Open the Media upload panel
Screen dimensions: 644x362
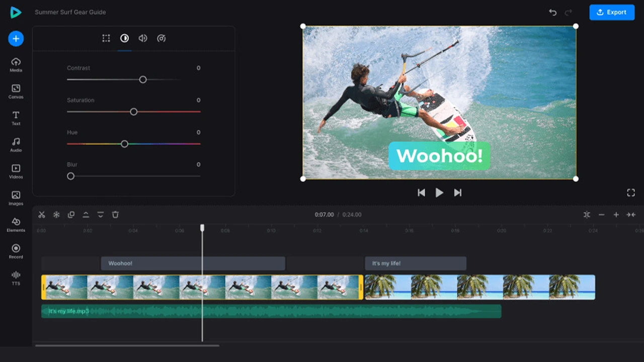click(x=16, y=64)
